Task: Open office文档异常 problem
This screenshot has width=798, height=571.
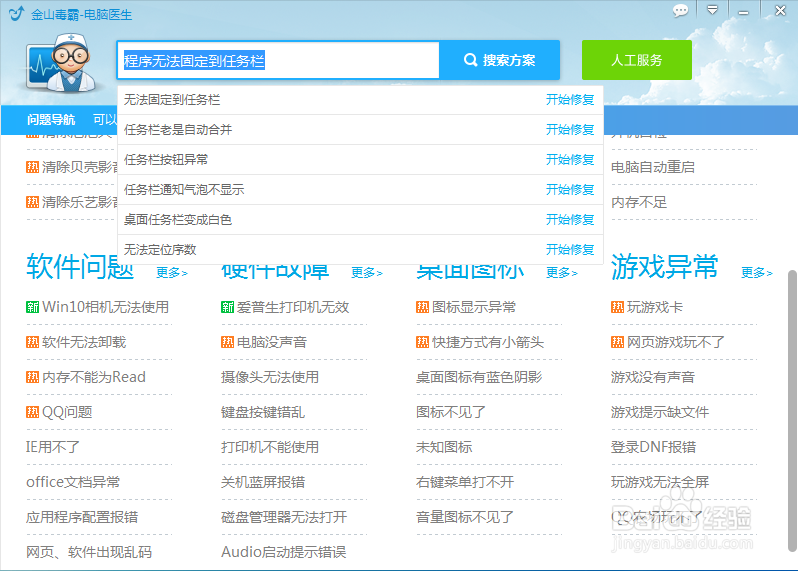Action: point(73,482)
